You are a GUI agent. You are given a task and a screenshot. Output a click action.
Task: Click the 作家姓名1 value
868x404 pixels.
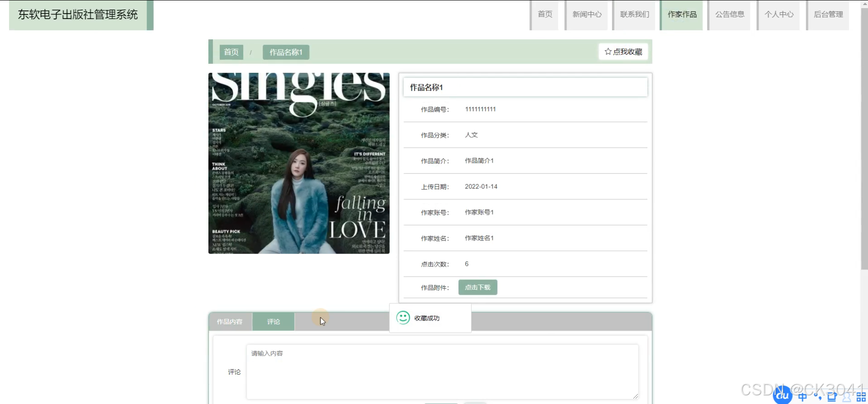pyautogui.click(x=479, y=238)
